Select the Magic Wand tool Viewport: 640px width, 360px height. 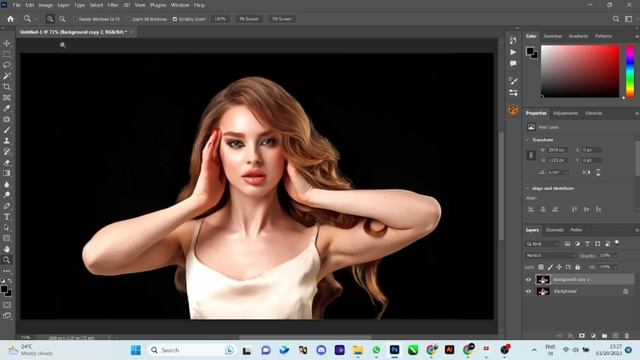pyautogui.click(x=7, y=76)
